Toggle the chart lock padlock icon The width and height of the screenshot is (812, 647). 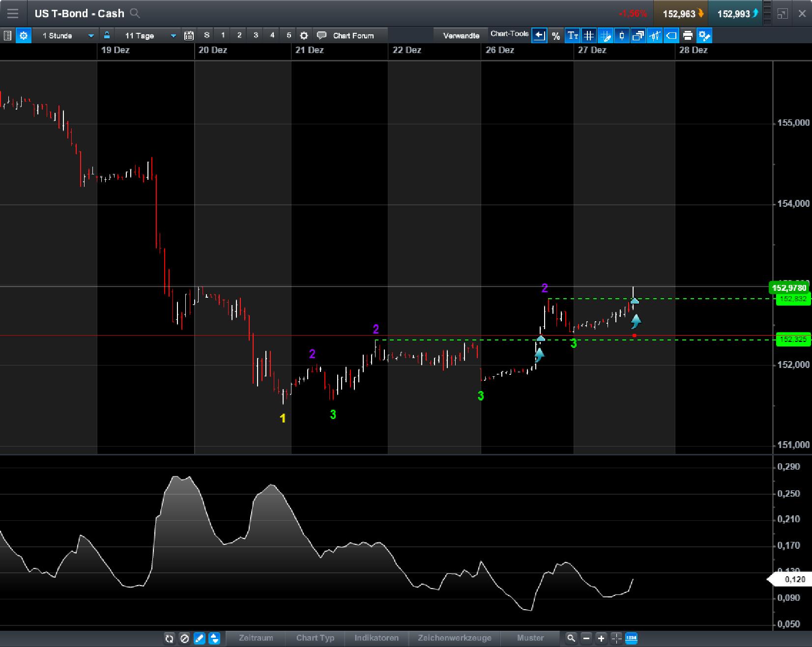[107, 35]
